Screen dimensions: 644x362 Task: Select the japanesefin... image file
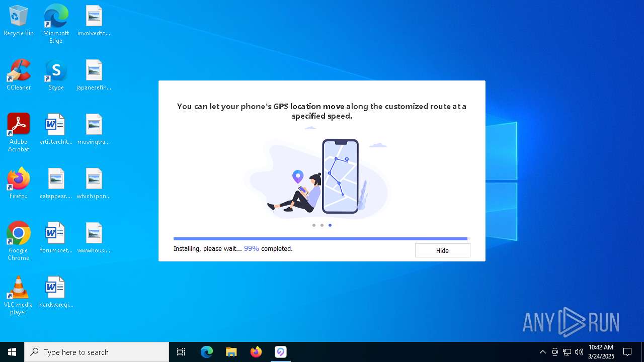click(94, 75)
